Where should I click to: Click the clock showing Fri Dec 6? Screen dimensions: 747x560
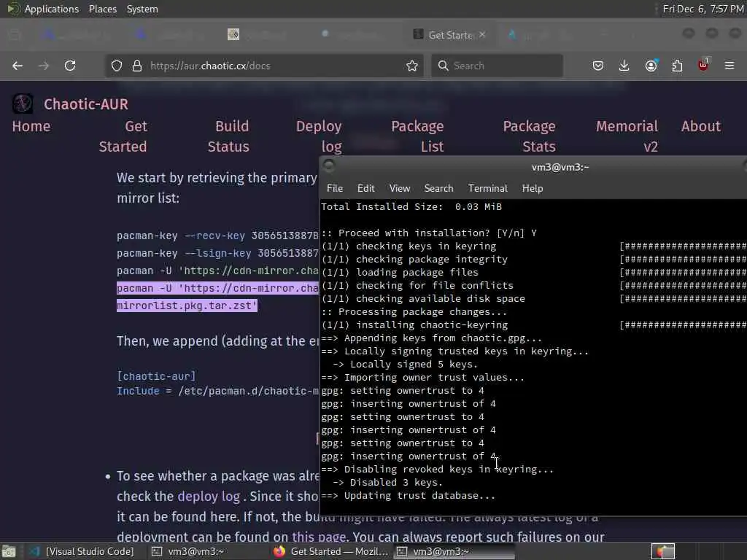pyautogui.click(x=703, y=9)
